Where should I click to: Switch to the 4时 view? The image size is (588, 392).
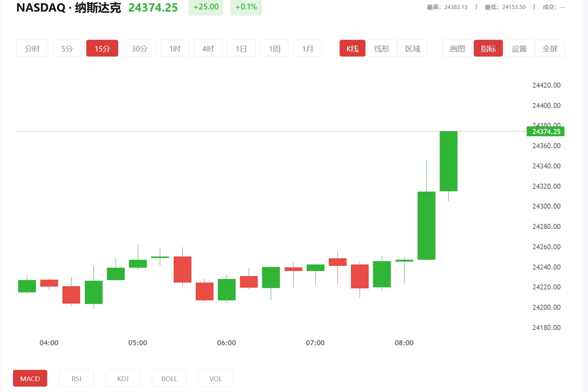click(x=208, y=48)
